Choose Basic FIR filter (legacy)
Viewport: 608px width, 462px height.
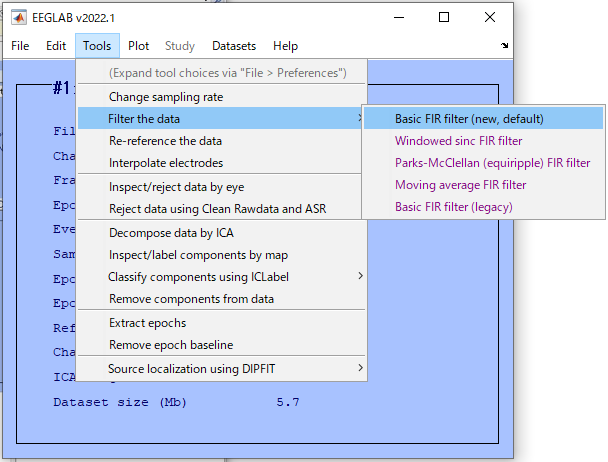(x=484, y=207)
